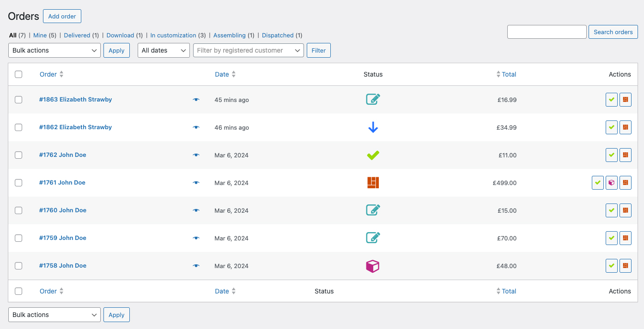Click the green Delivered checkmark status on order #1762
Image resolution: width=644 pixels, height=329 pixels.
tap(373, 156)
